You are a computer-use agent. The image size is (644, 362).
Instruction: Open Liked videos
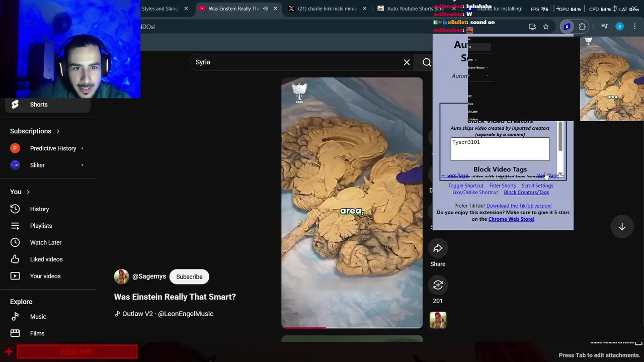pyautogui.click(x=45, y=259)
